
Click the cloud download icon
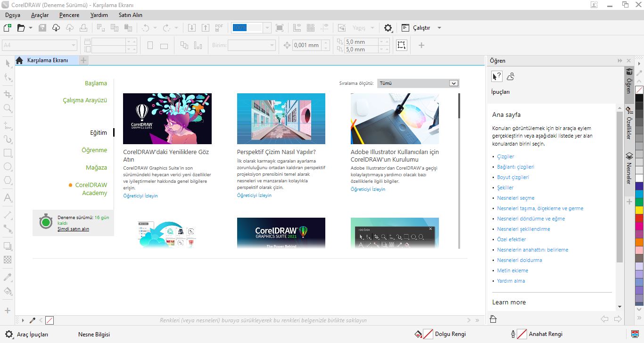[x=56, y=28]
